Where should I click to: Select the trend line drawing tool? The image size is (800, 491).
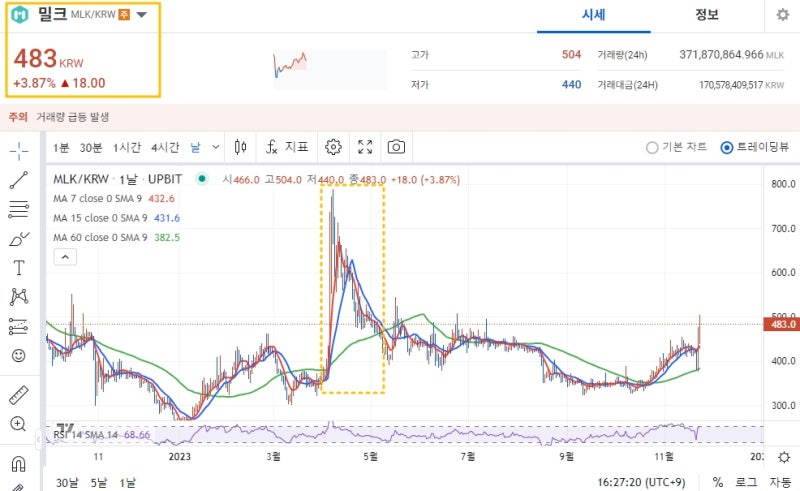pyautogui.click(x=19, y=180)
